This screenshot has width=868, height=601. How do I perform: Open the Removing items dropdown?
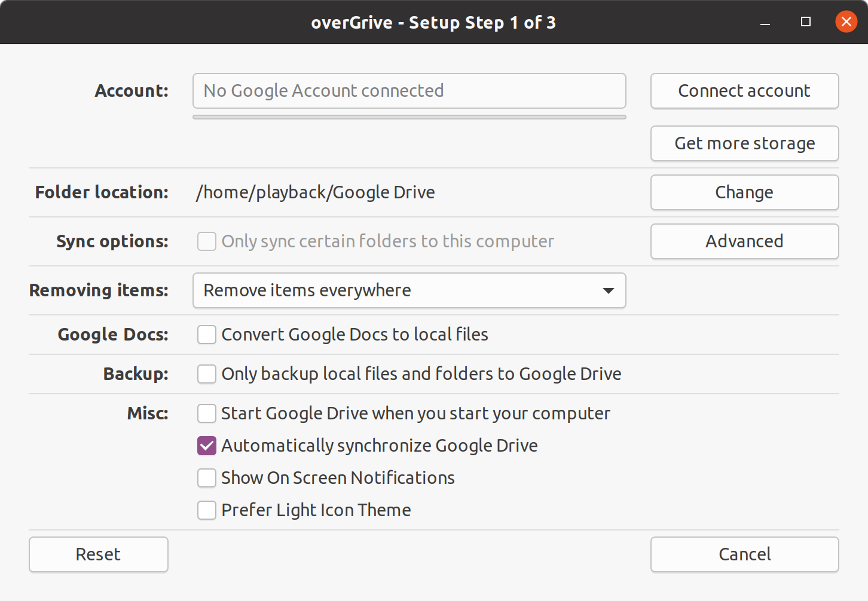click(x=409, y=290)
